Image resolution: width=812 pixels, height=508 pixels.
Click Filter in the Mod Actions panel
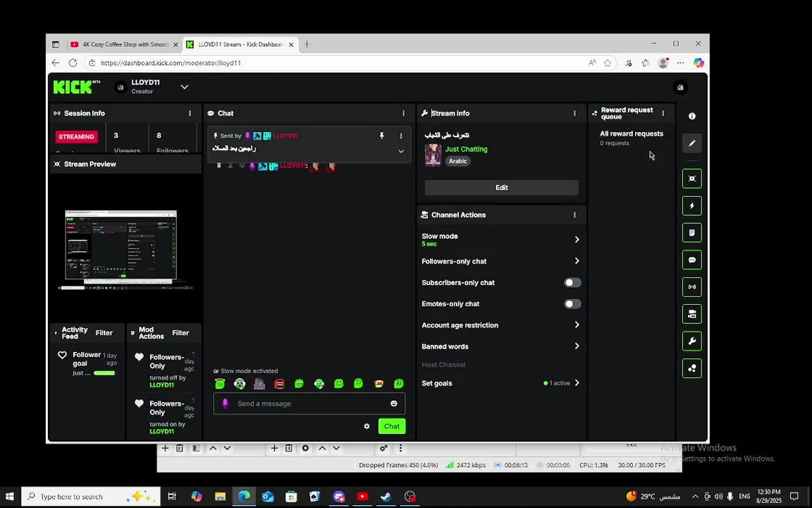tap(180, 333)
